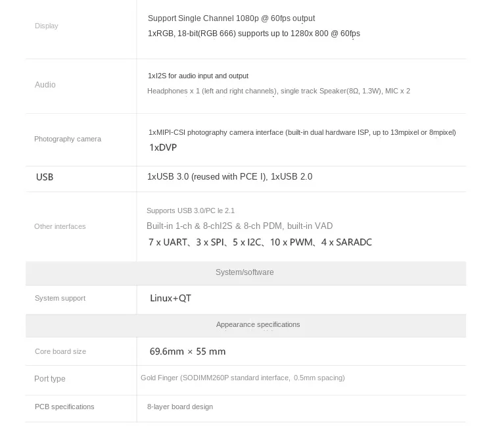Click the Photography camera label
Image resolution: width=493 pixels, height=448 pixels.
click(67, 139)
